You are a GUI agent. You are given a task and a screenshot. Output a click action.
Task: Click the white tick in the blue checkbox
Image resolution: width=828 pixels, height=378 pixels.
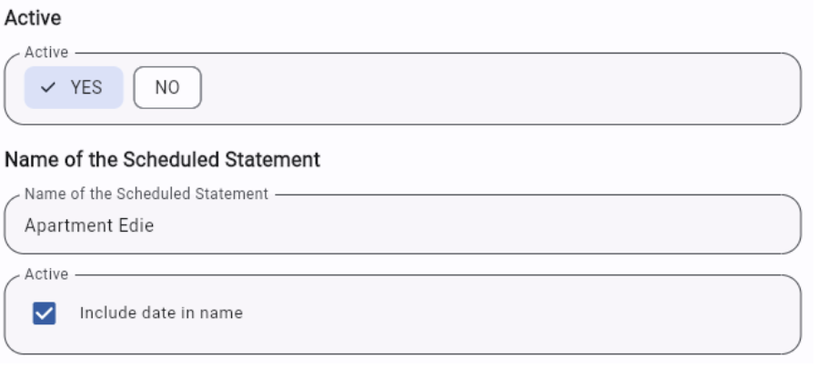pos(44,314)
